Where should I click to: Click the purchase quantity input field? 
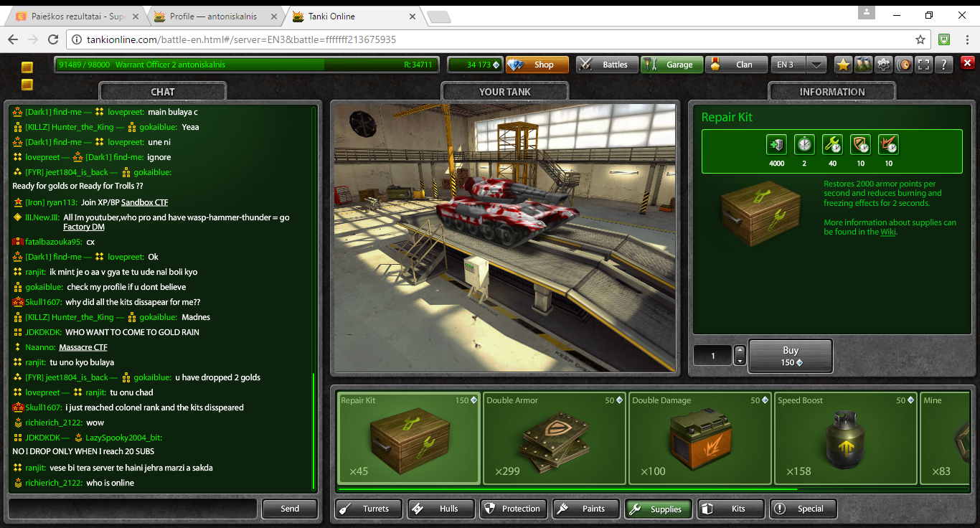click(x=713, y=356)
